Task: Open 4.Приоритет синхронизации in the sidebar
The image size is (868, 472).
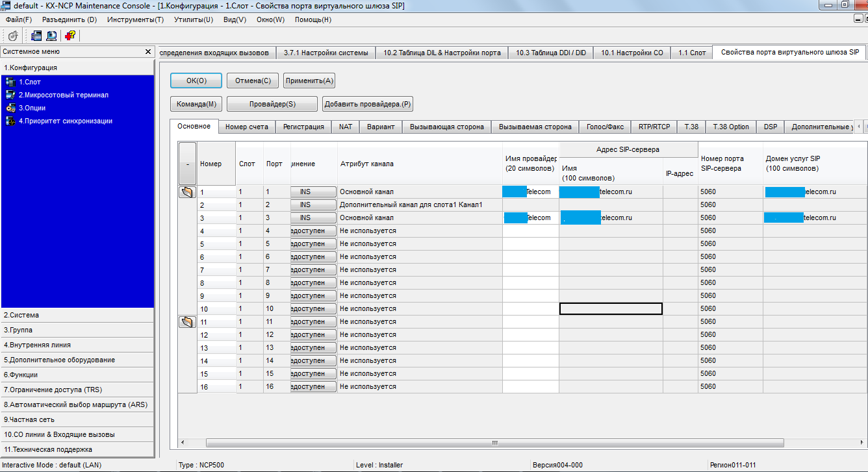Action: point(65,121)
